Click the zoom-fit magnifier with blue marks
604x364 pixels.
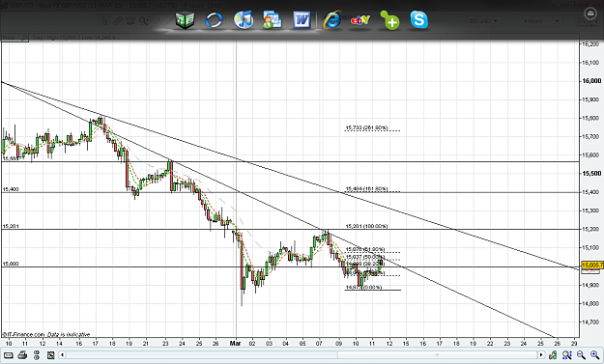(566, 354)
